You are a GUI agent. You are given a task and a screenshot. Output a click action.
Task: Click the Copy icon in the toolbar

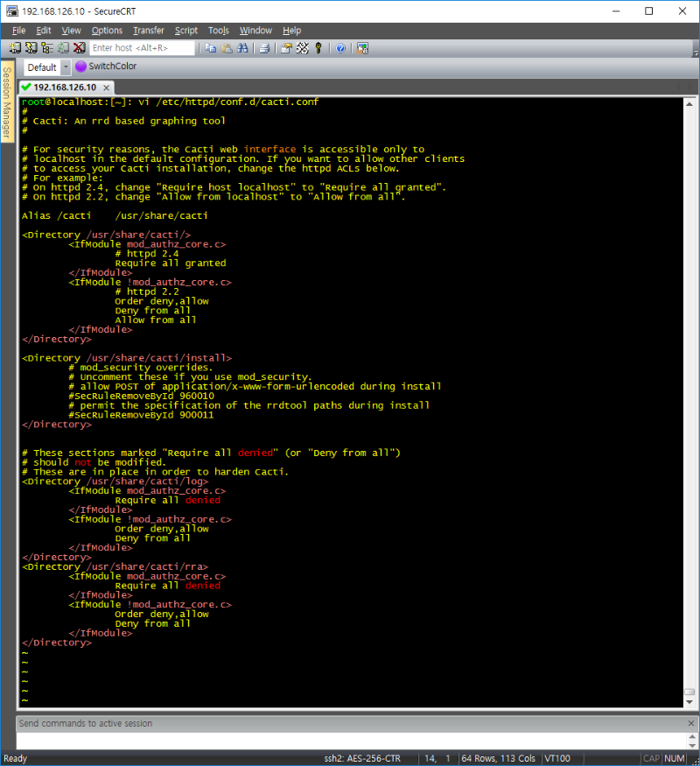pos(211,48)
